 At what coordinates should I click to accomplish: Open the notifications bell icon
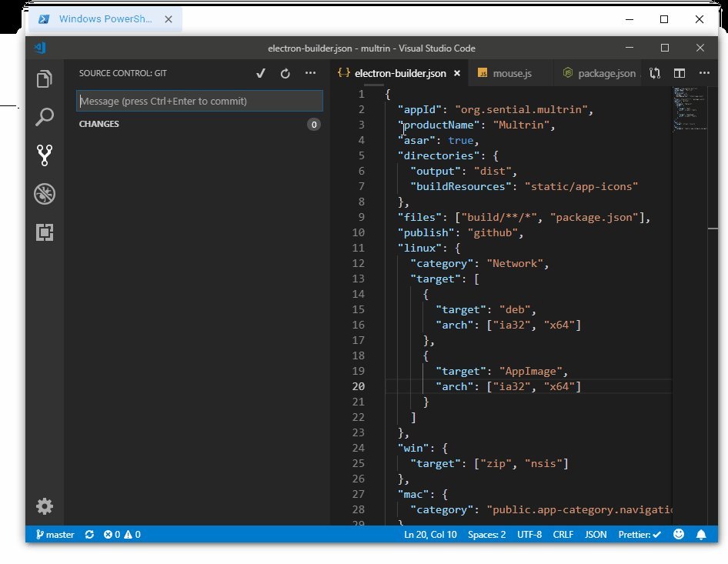[x=701, y=534]
